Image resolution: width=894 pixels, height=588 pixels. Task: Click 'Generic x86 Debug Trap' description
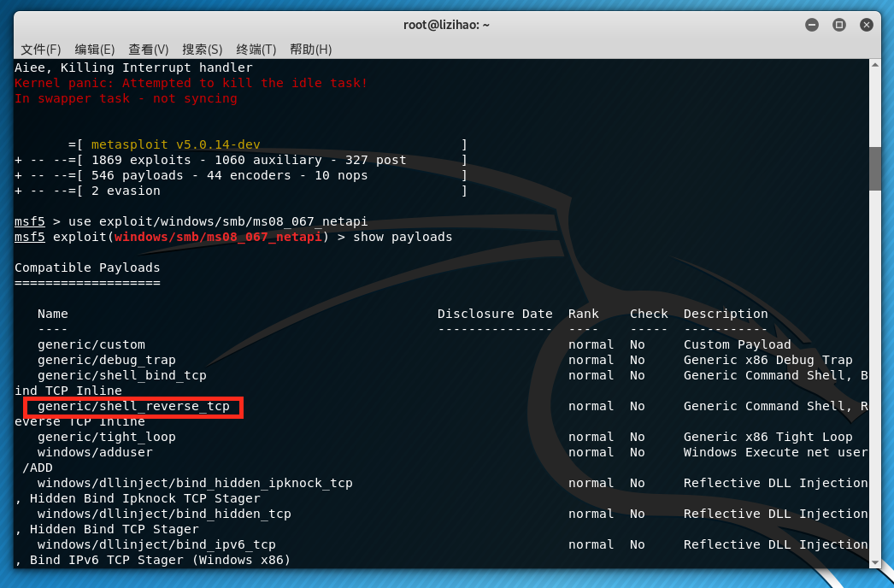(x=768, y=360)
